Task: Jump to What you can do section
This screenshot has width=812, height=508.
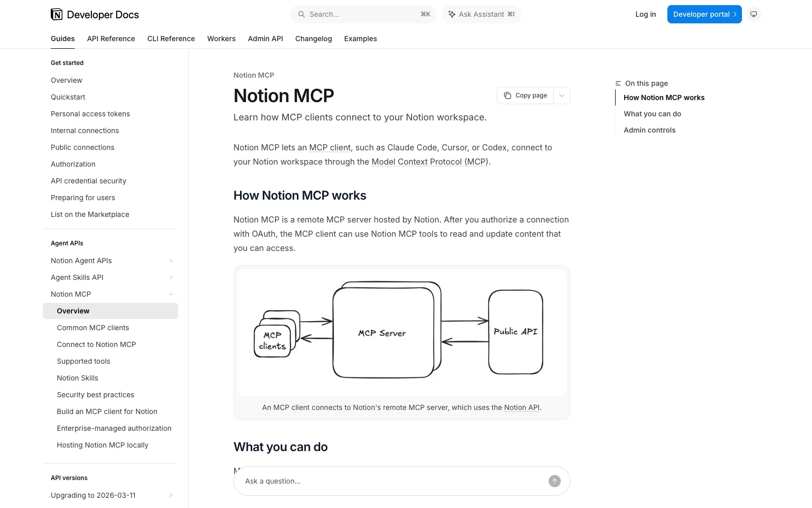Action: pos(653,114)
